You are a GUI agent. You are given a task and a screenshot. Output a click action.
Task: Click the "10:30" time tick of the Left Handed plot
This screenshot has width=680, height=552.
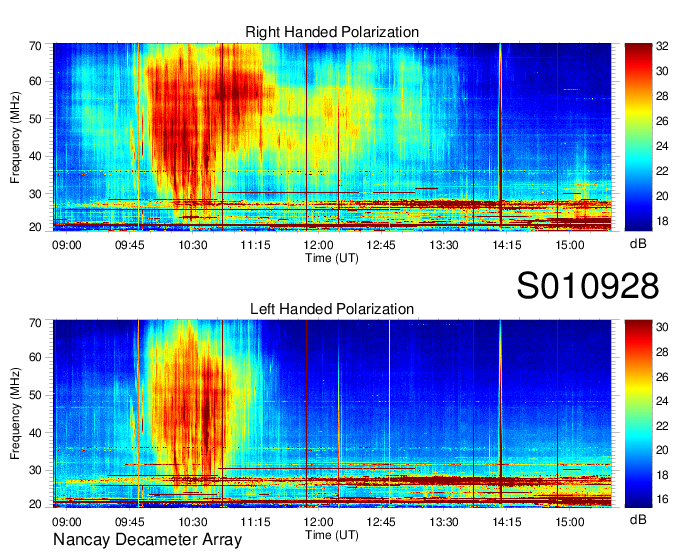pyautogui.click(x=193, y=522)
